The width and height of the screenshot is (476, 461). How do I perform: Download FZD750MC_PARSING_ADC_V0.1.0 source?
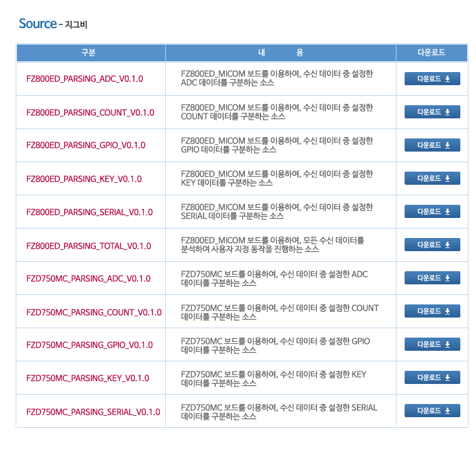click(x=432, y=278)
